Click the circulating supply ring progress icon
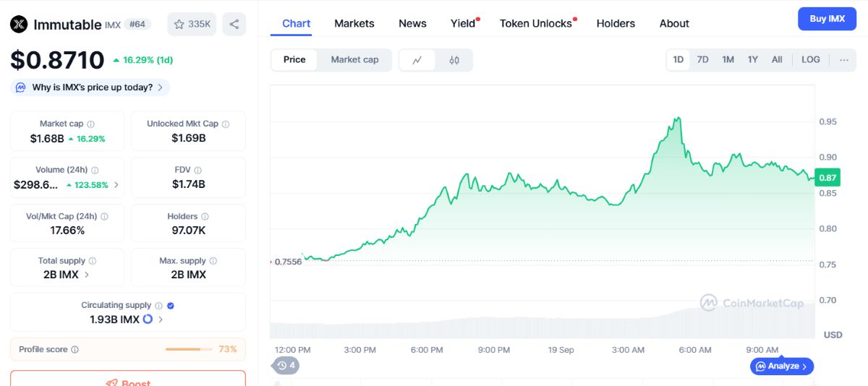This screenshot has height=386, width=868. [x=148, y=319]
